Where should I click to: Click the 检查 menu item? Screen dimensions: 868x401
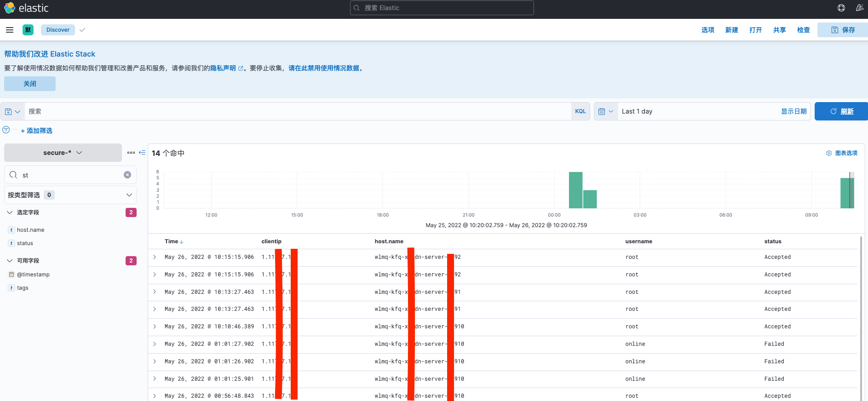pos(803,30)
